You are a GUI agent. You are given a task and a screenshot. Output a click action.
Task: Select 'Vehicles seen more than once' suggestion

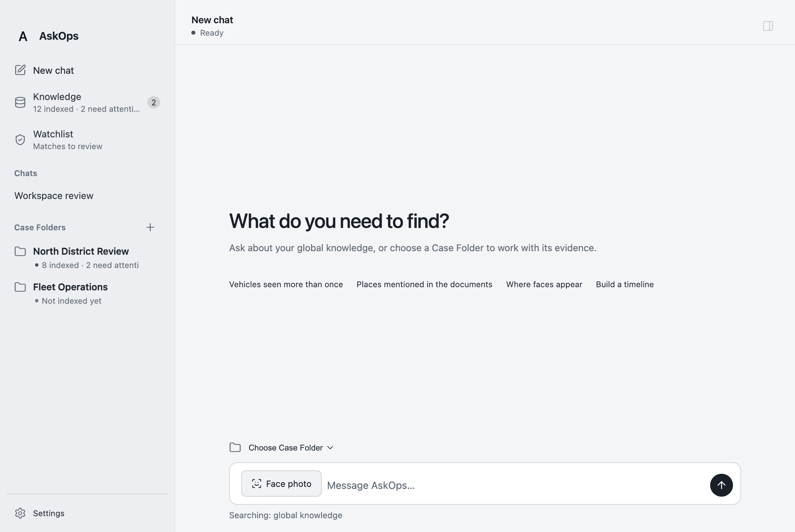(x=286, y=284)
